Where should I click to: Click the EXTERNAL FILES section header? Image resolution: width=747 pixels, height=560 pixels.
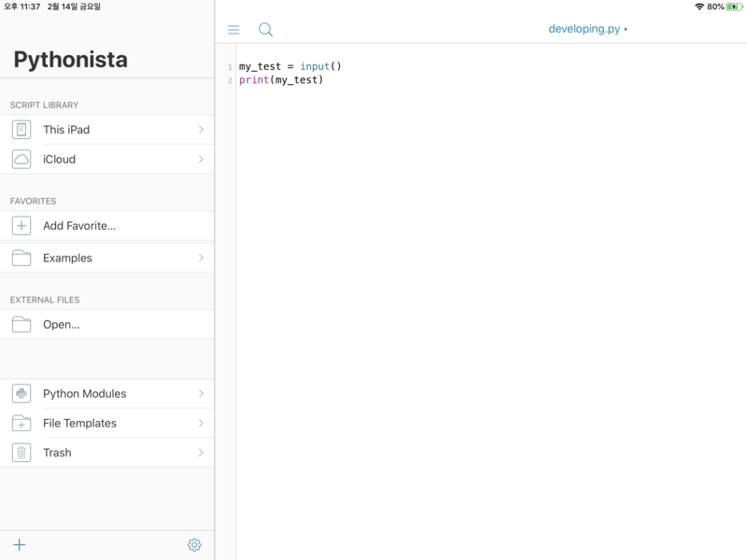coord(45,300)
